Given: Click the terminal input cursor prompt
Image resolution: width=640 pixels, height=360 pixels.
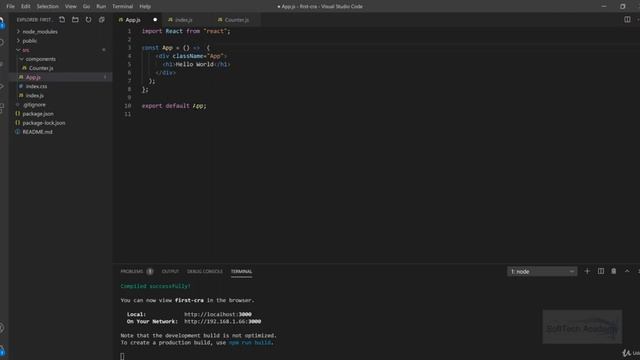Looking at the screenshot, I should (x=122, y=356).
